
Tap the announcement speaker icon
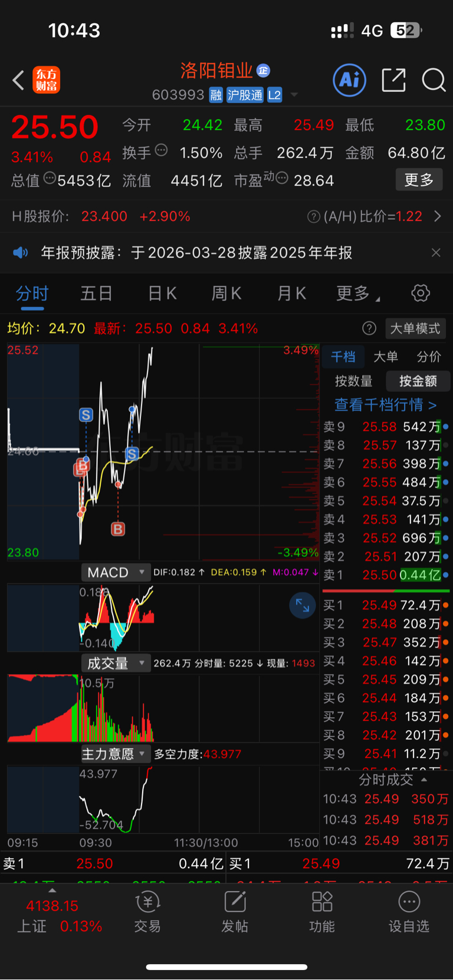point(21,253)
